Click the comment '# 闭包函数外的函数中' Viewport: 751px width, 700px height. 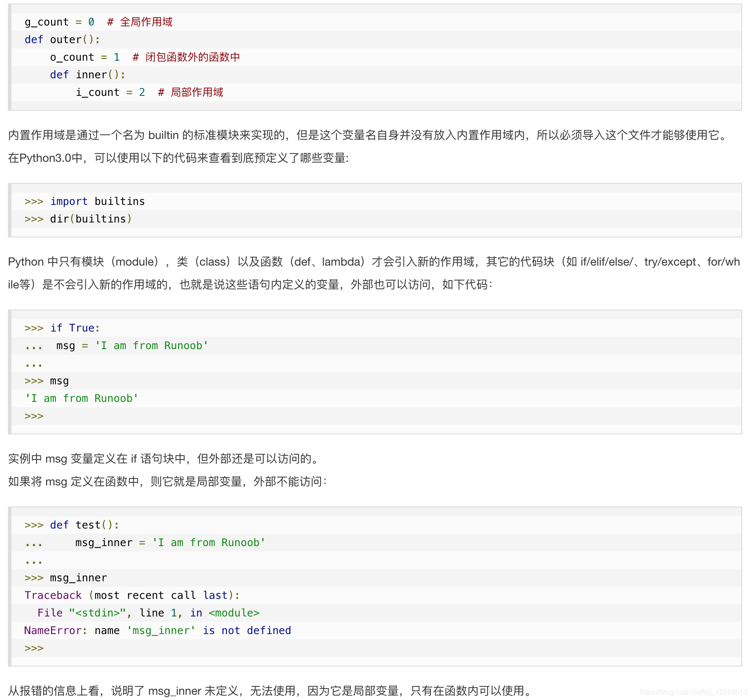[x=186, y=57]
